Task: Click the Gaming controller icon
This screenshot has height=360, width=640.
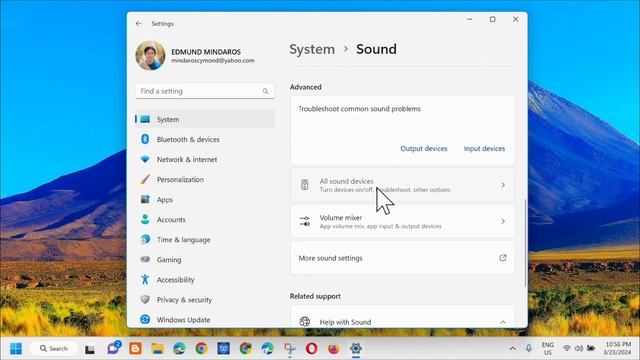Action: point(145,259)
